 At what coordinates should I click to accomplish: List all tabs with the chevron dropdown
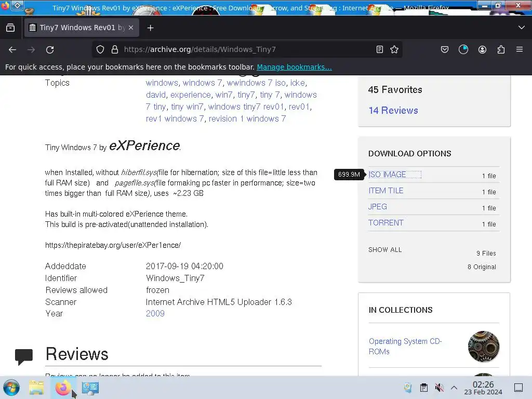point(522,28)
